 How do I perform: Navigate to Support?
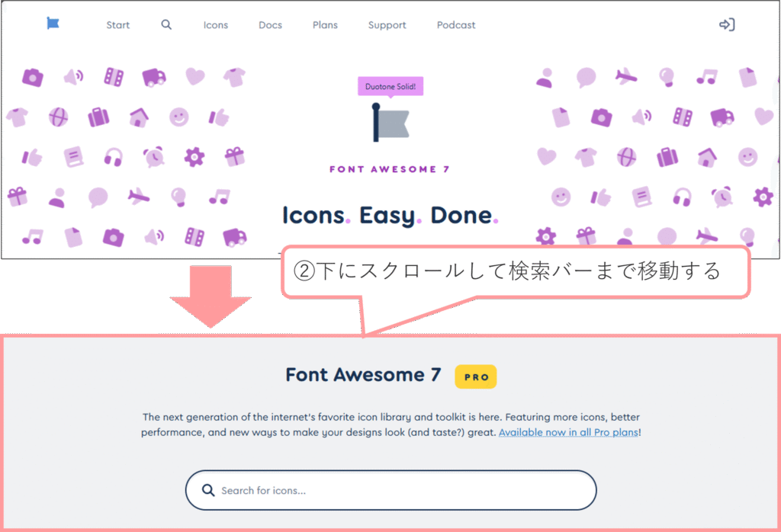[x=387, y=25]
